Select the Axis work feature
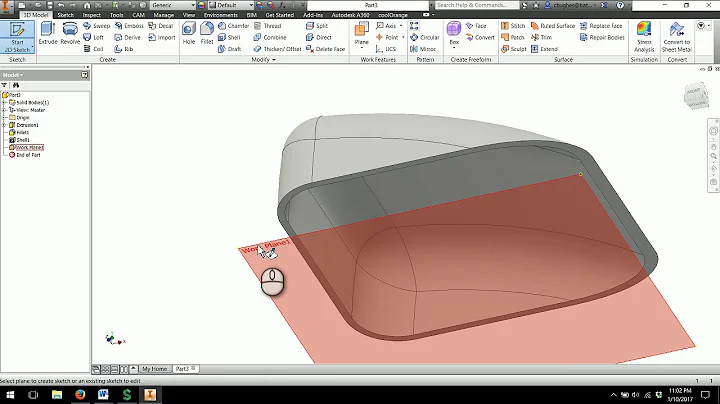Viewport: 720px width, 404px height. 386,26
